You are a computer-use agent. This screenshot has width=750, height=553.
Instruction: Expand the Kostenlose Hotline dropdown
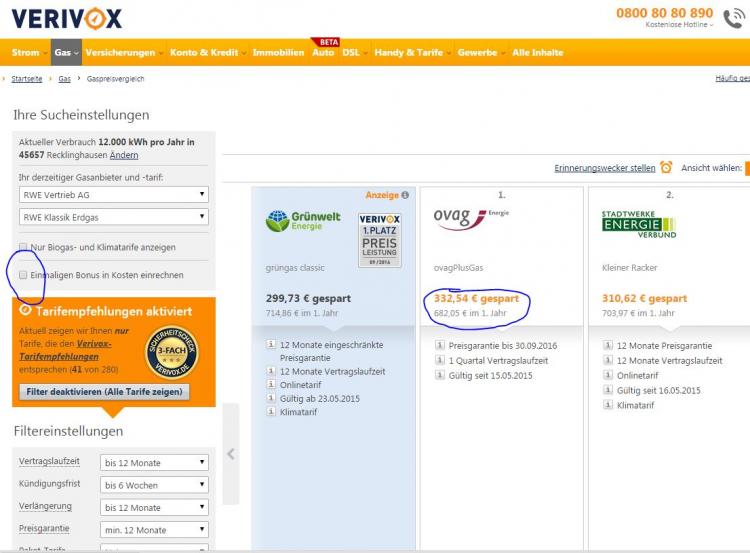(x=679, y=24)
